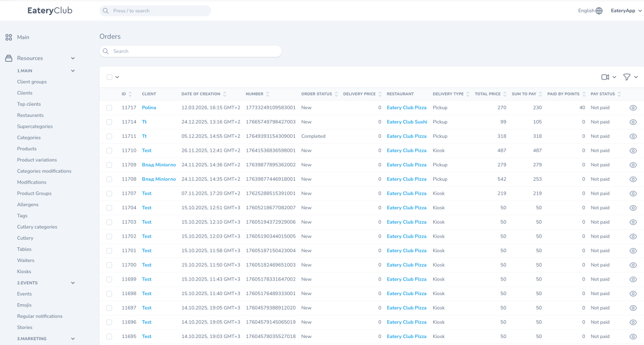View order 11717 with eye icon
The height and width of the screenshot is (345, 644).
tap(633, 108)
